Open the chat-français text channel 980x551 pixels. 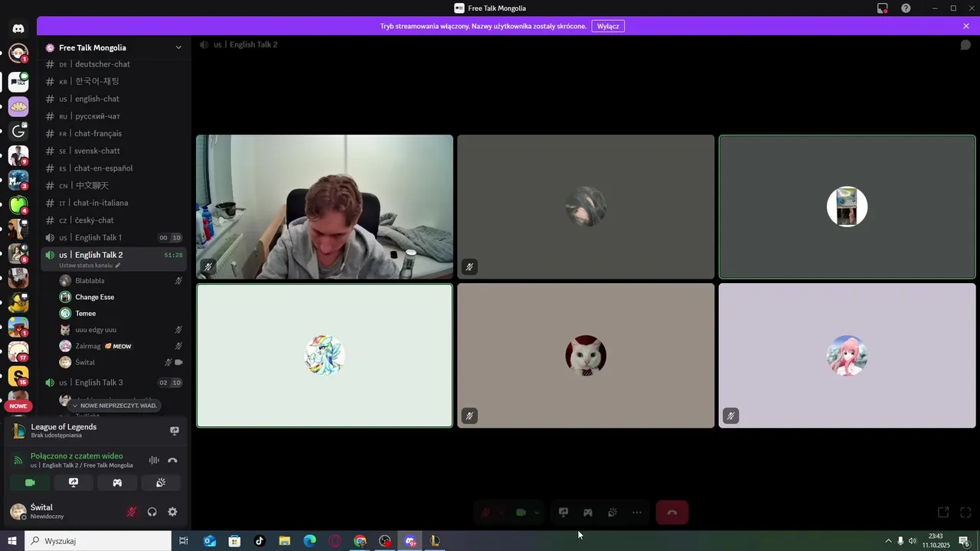pyautogui.click(x=115, y=134)
